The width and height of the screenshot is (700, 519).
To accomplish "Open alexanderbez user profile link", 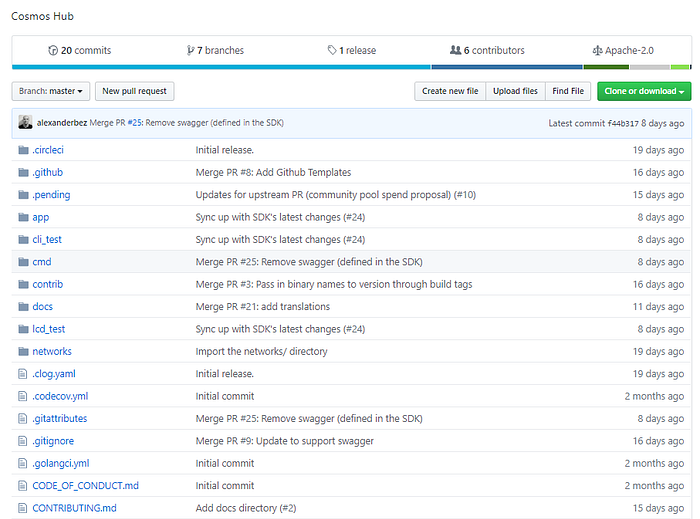I will click(62, 123).
